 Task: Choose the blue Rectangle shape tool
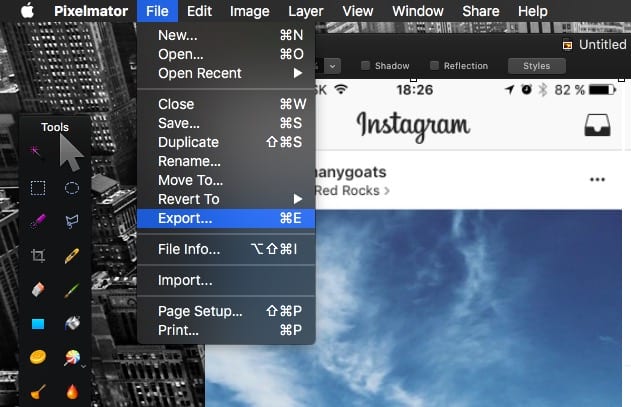tap(38, 324)
